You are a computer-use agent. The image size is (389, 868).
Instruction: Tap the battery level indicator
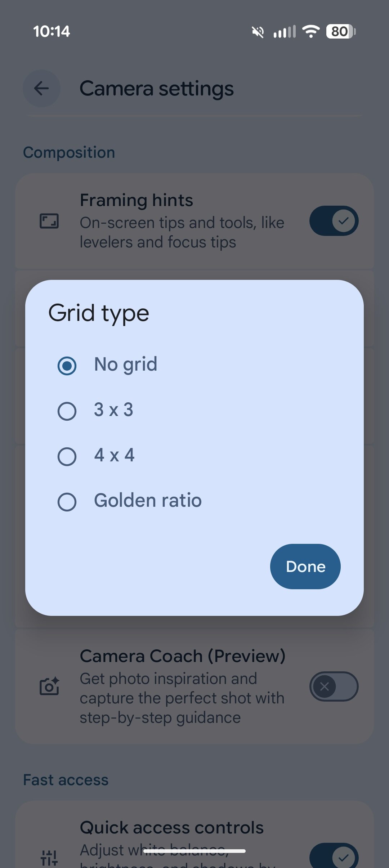(x=340, y=31)
